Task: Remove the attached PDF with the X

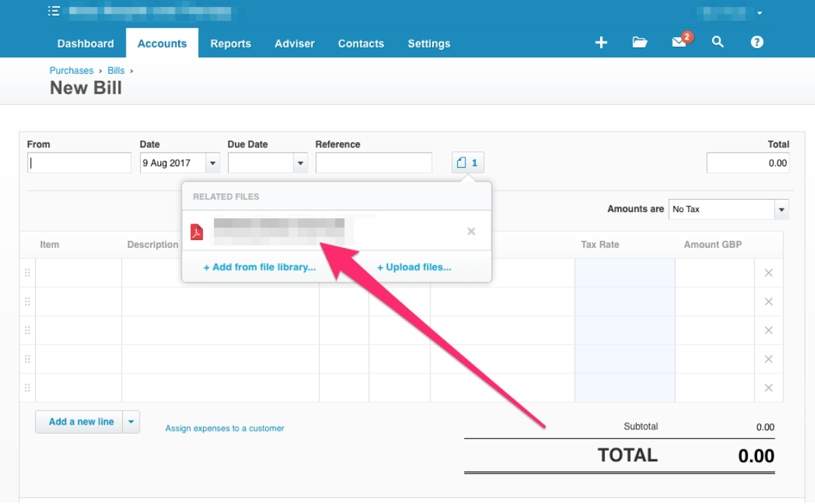Action: click(471, 231)
